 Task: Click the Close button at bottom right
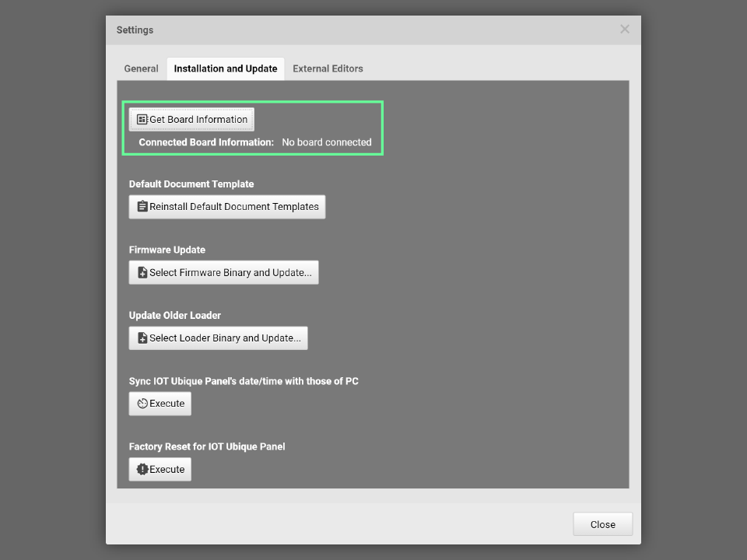pyautogui.click(x=602, y=524)
